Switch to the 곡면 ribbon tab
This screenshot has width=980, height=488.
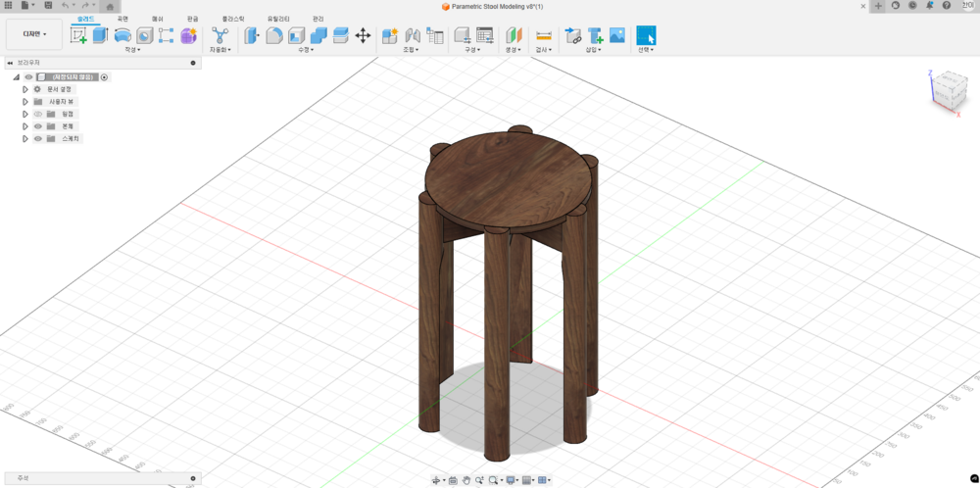pos(122,20)
